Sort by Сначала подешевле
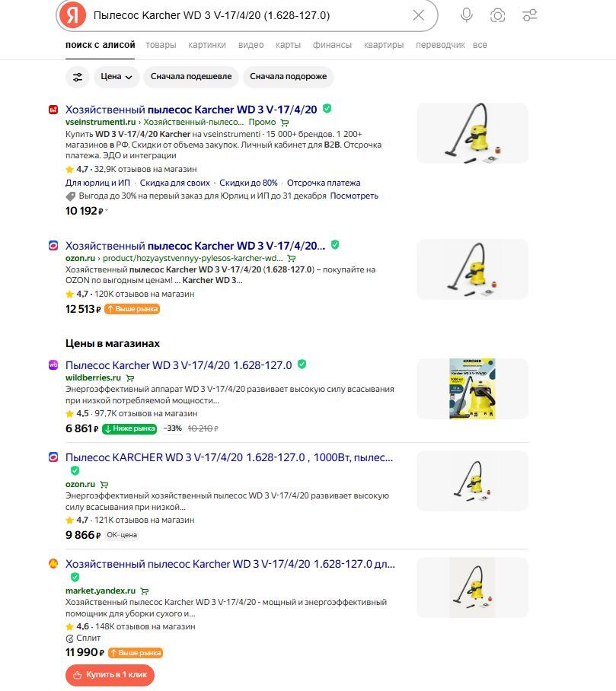The image size is (616, 691). [191, 77]
